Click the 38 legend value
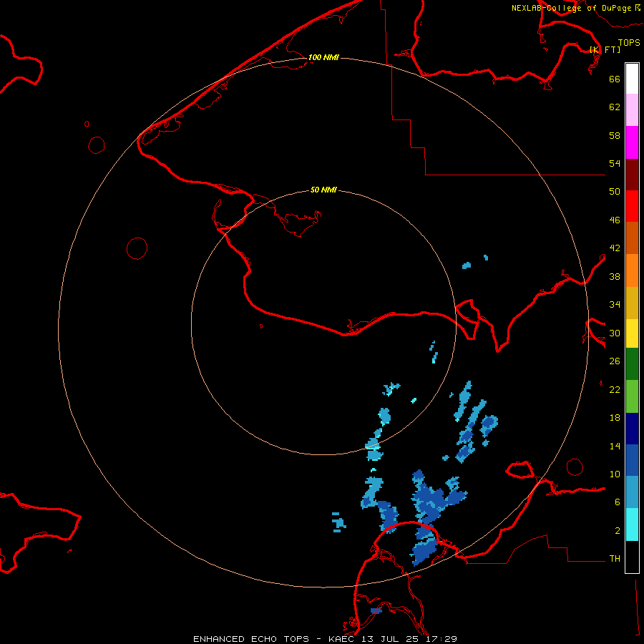The width and height of the screenshot is (644, 644). (x=615, y=276)
